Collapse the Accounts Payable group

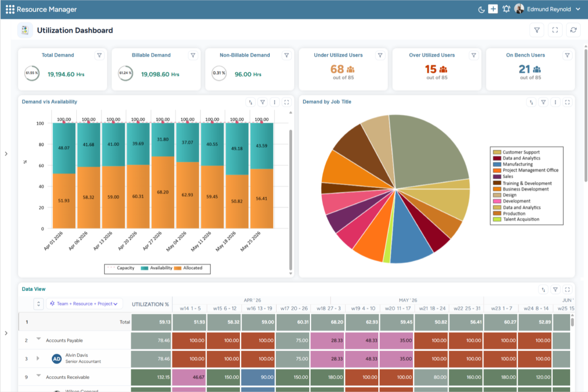coord(39,339)
